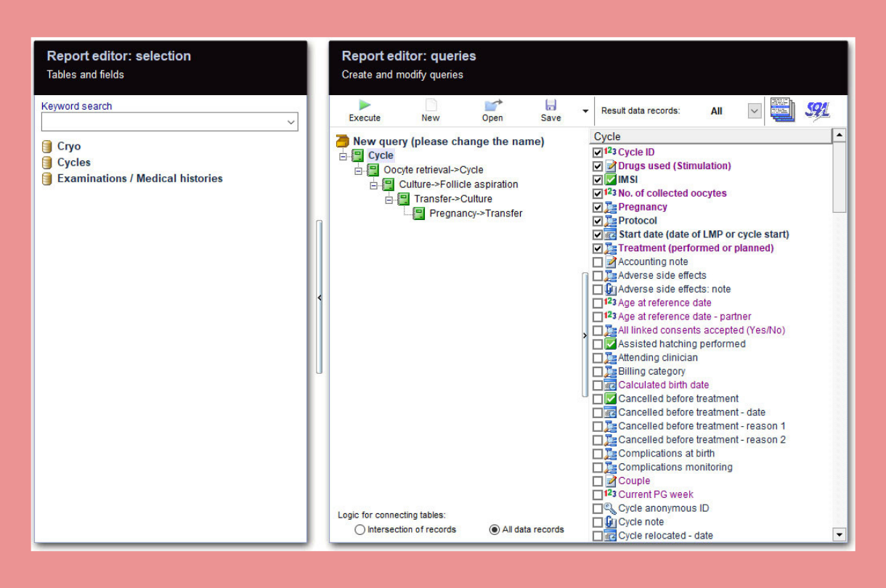Select New query (please change the name)
The height and width of the screenshot is (588, 886).
pyautogui.click(x=448, y=142)
